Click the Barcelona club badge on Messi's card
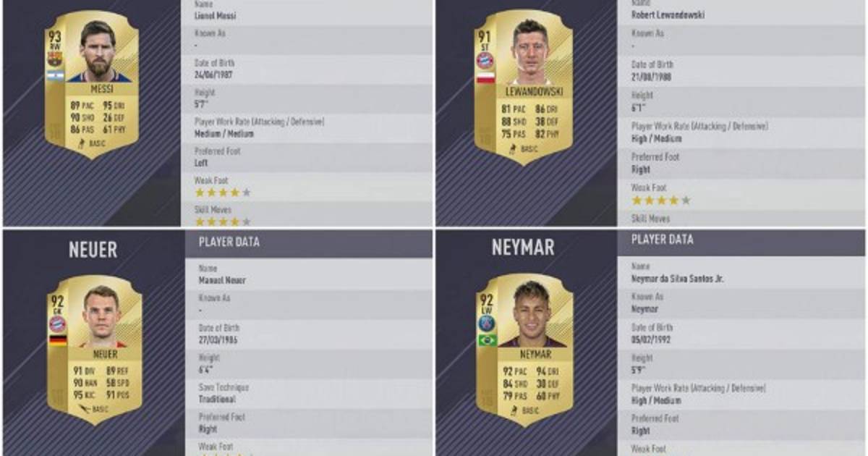The image size is (868, 456). (x=55, y=59)
